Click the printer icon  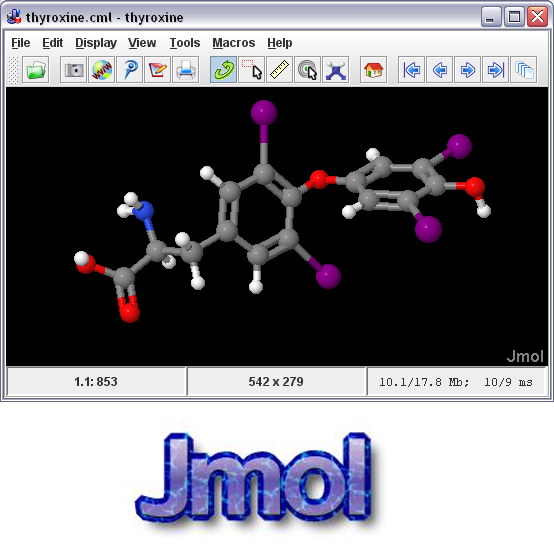coord(185,70)
